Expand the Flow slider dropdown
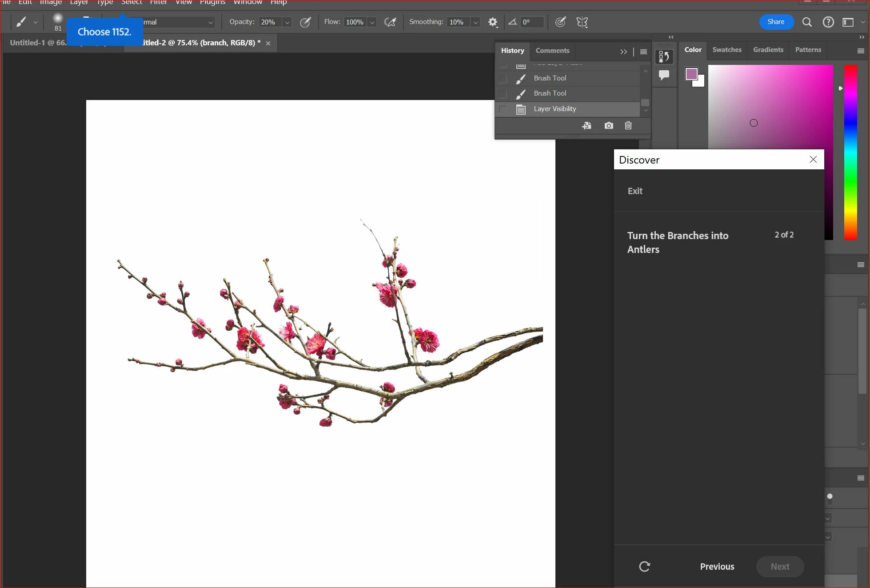Screen dimensions: 870x588 click(x=372, y=22)
